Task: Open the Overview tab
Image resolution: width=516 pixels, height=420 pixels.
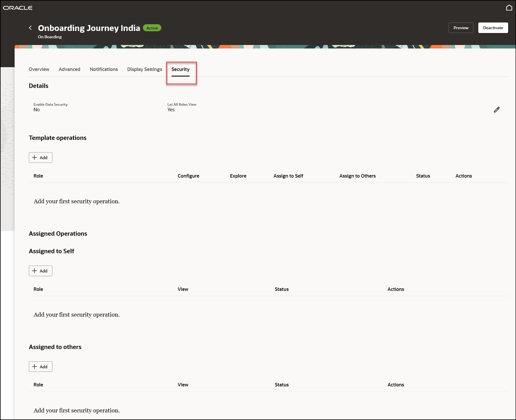Action: point(39,69)
